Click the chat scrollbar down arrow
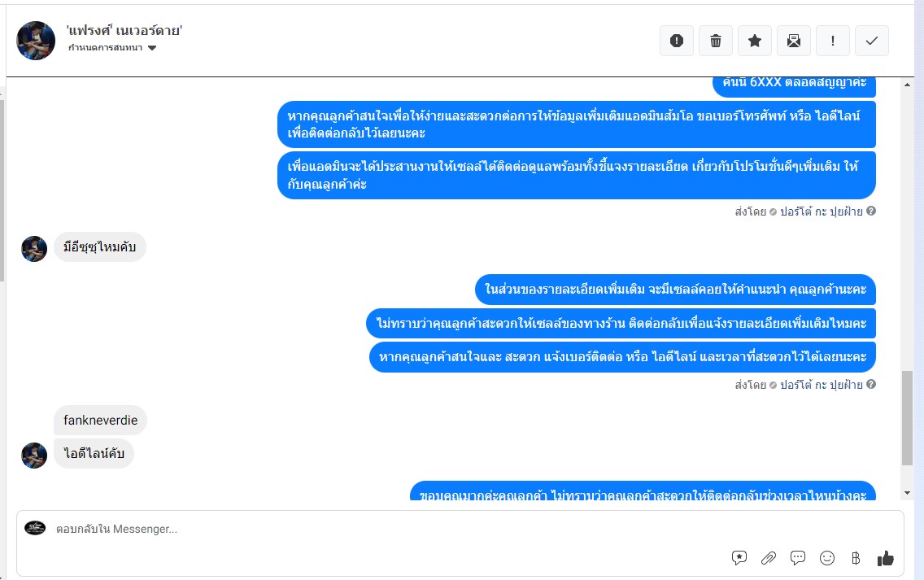Screen dimensions: 924x580 pyautogui.click(x=907, y=493)
